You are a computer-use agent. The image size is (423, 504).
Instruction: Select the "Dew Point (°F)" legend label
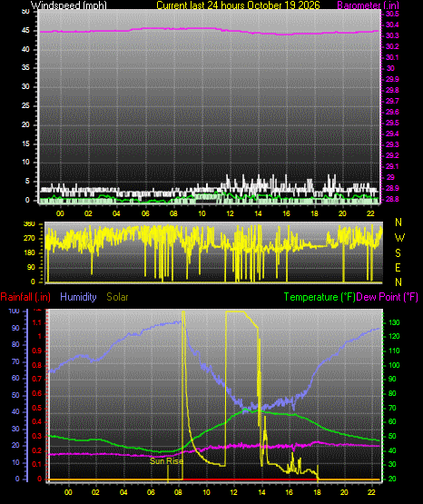coord(387,297)
